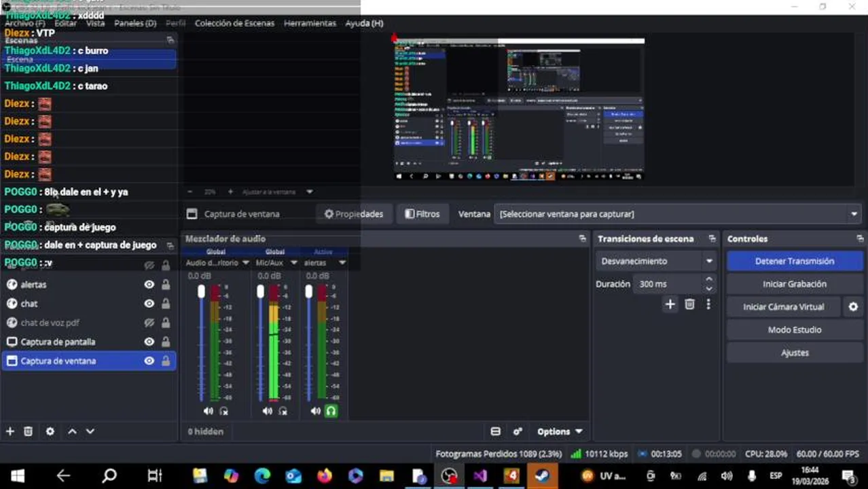Screen dimensions: 868x489
Task: Launch Firefox from the taskbar
Action: point(325,475)
